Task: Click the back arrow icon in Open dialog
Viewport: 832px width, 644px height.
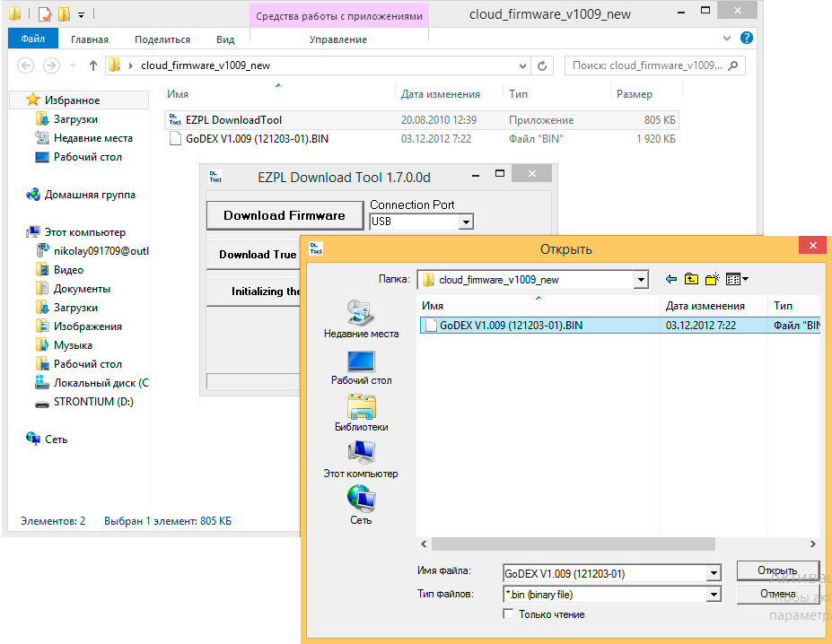Action: (x=670, y=280)
